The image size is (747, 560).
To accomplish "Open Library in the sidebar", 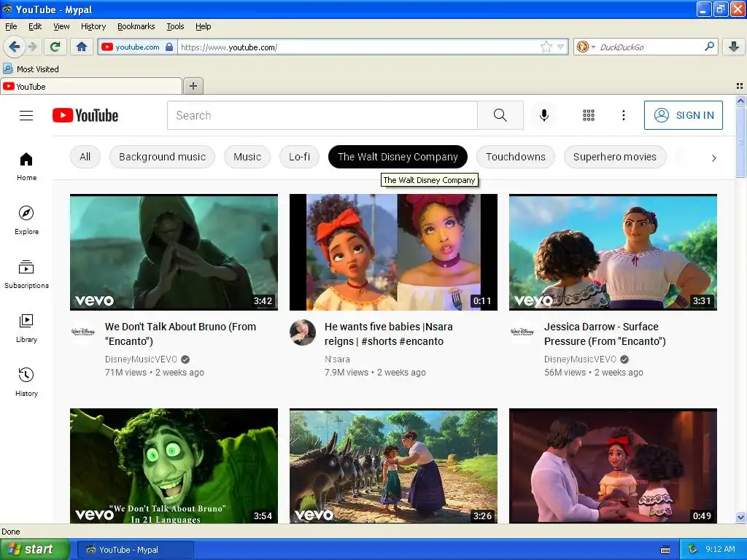I will tap(26, 328).
